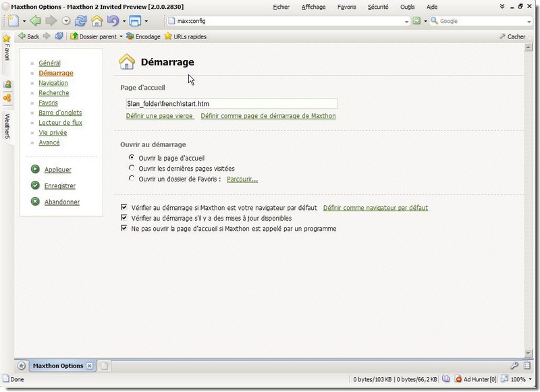Image resolution: width=540 pixels, height=392 pixels.
Task: Click the blue window layout icon
Action: [135, 21]
